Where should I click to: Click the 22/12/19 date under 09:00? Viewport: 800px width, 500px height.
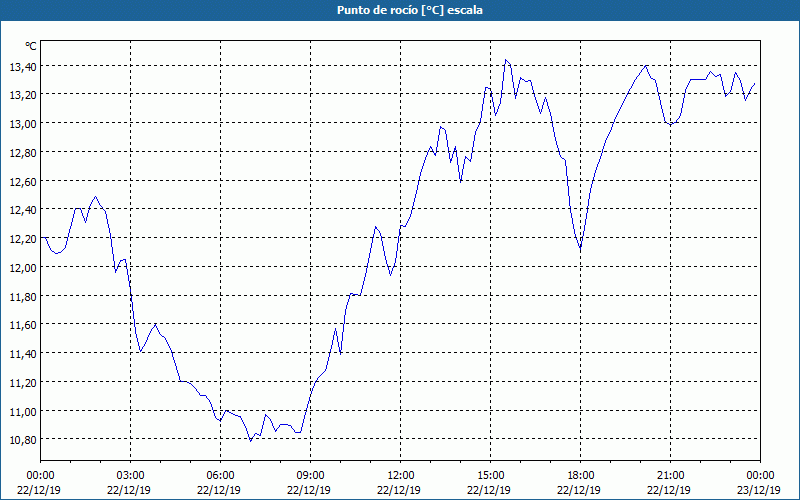pos(309,490)
